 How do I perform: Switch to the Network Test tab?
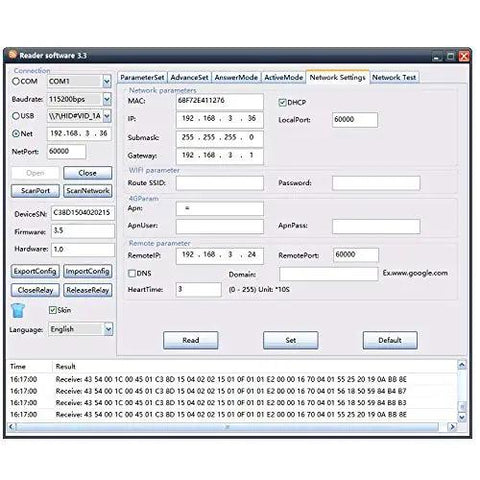pos(394,78)
